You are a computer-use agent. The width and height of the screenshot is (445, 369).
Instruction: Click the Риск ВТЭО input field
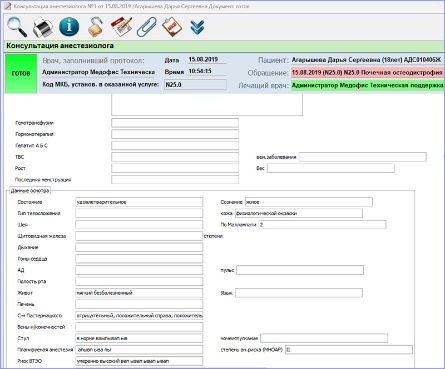139,361
